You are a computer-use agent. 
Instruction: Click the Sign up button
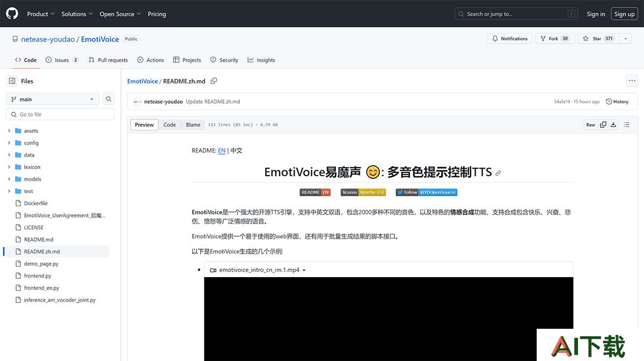[x=624, y=14]
